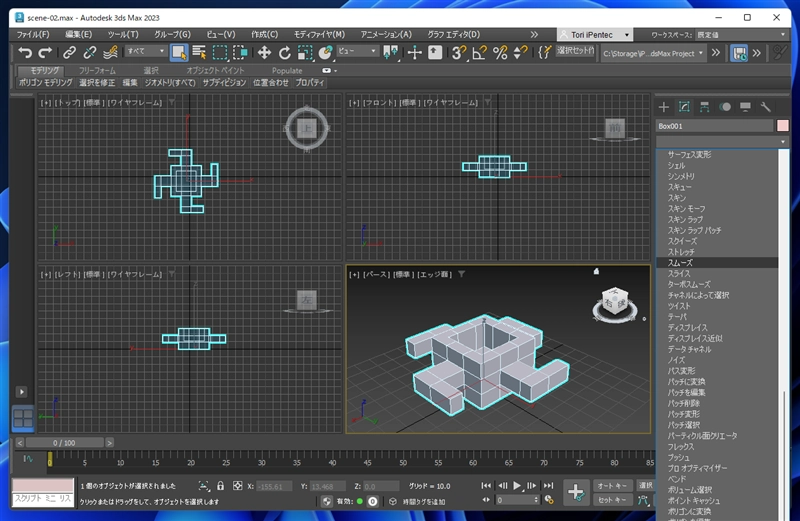The width and height of the screenshot is (800, 521).
Task: Toggle the Angle Snap button
Action: pos(480,52)
